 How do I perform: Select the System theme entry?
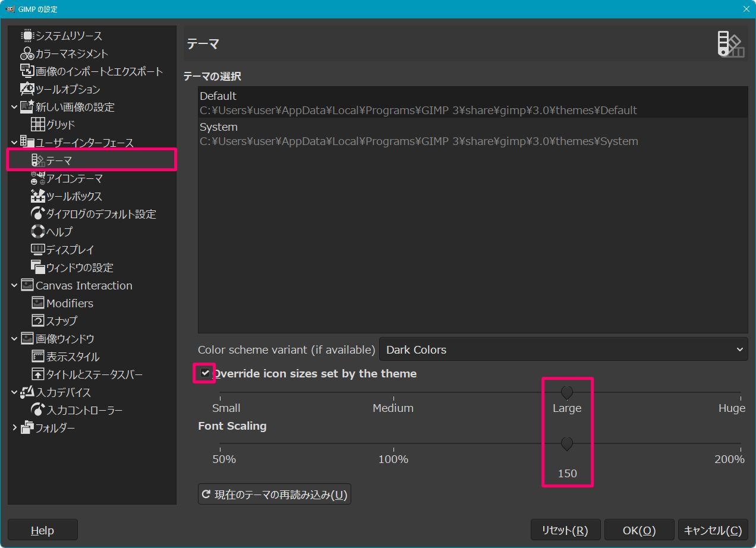[x=473, y=134]
